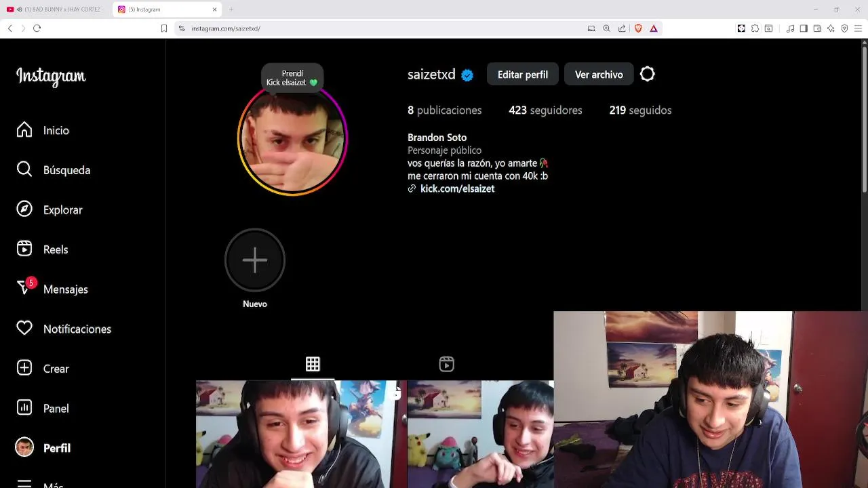This screenshot has width=868, height=488.
Task: Click the 8 publicaciones count
Action: pyautogui.click(x=444, y=110)
